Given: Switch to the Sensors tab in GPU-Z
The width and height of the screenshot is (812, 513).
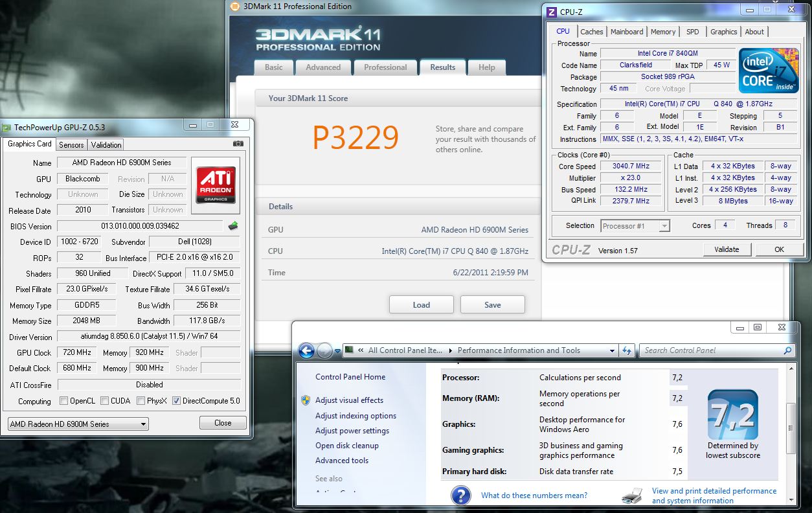Looking at the screenshot, I should pyautogui.click(x=71, y=145).
